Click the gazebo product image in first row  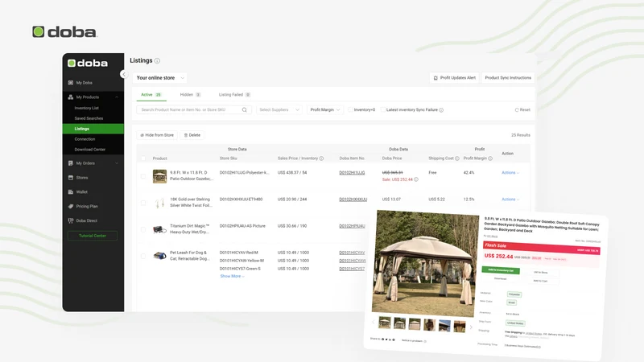159,176
